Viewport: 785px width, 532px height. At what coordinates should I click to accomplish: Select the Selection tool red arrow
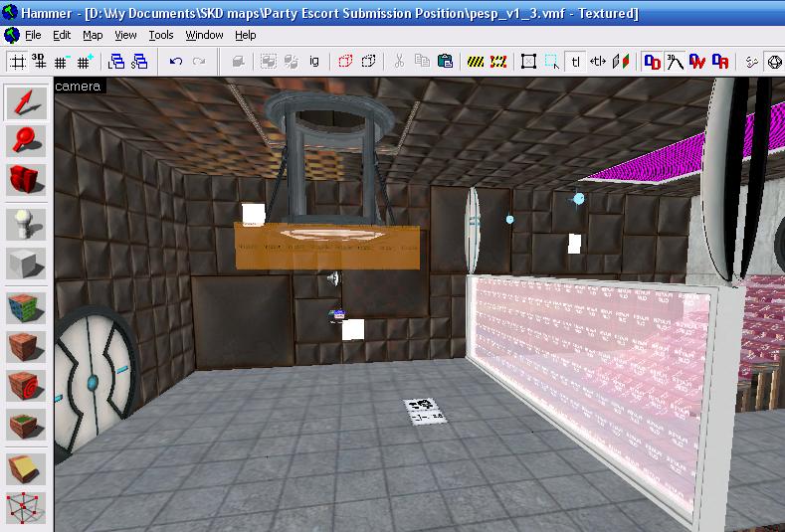click(x=26, y=102)
